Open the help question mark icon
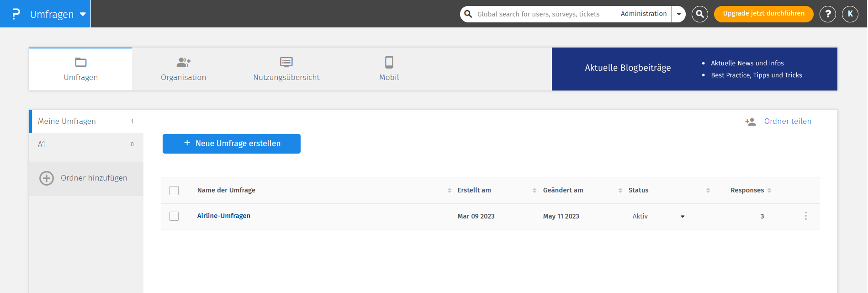The height and width of the screenshot is (293, 868). pos(827,14)
